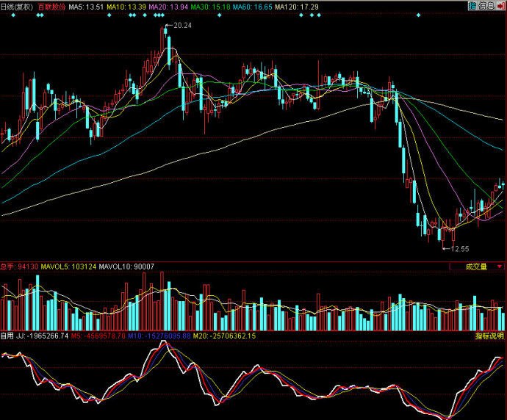Click the 总手: 94130 volume readout

(x=19, y=267)
